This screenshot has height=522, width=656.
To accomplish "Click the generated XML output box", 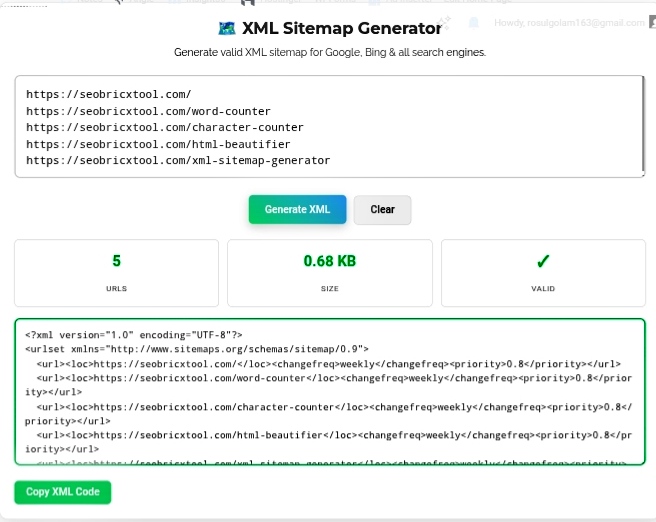I will pyautogui.click(x=330, y=392).
